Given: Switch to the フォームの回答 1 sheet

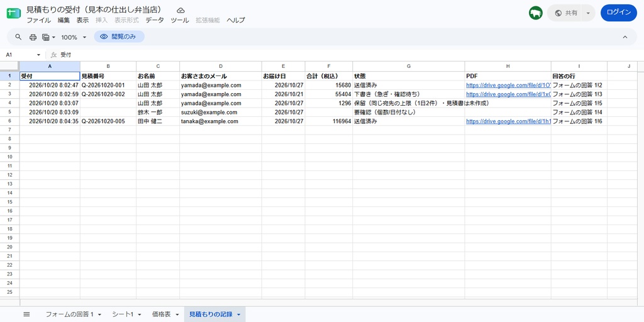Looking at the screenshot, I should (70, 314).
